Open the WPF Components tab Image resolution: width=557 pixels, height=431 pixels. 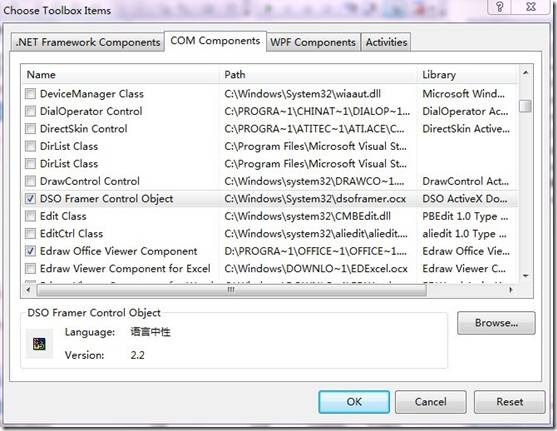313,42
